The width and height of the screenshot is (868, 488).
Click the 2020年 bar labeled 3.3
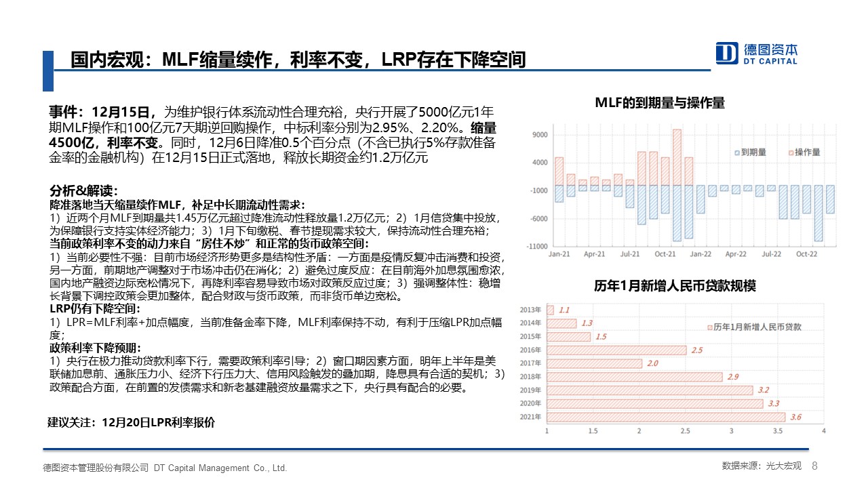654,403
